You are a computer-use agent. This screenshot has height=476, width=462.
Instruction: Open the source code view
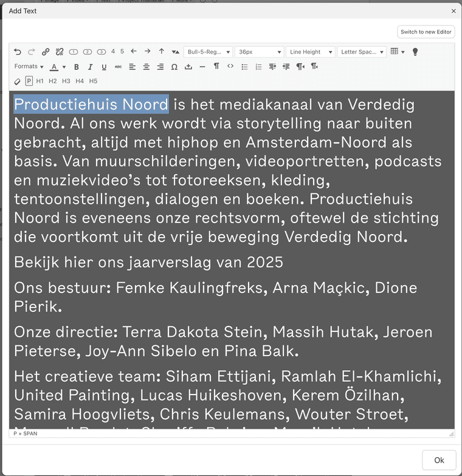click(x=230, y=66)
